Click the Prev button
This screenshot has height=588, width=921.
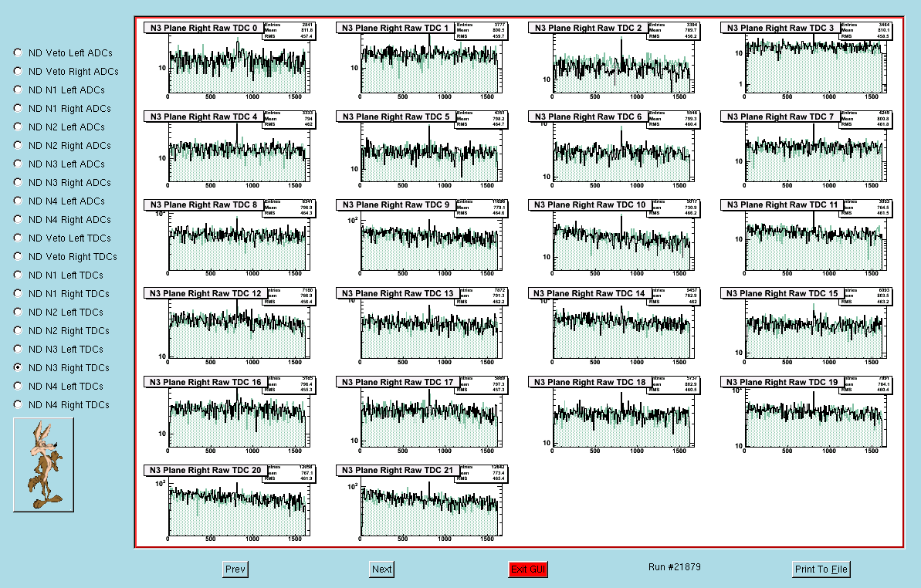click(235, 569)
